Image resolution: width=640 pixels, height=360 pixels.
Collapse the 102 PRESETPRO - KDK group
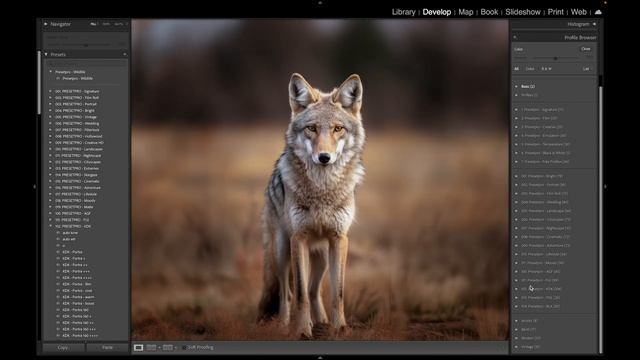pos(51,226)
